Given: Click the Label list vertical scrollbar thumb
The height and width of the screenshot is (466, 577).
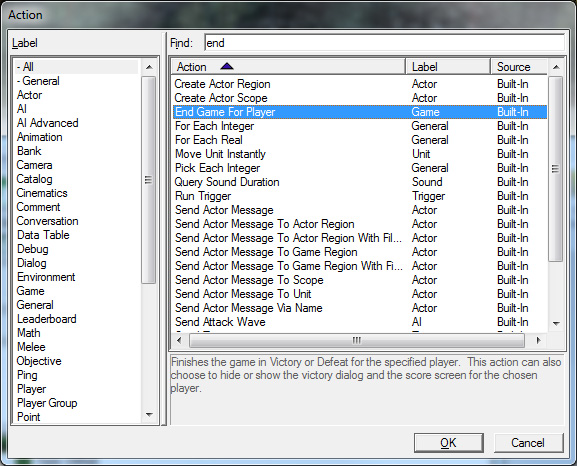Looking at the screenshot, I should [x=149, y=180].
